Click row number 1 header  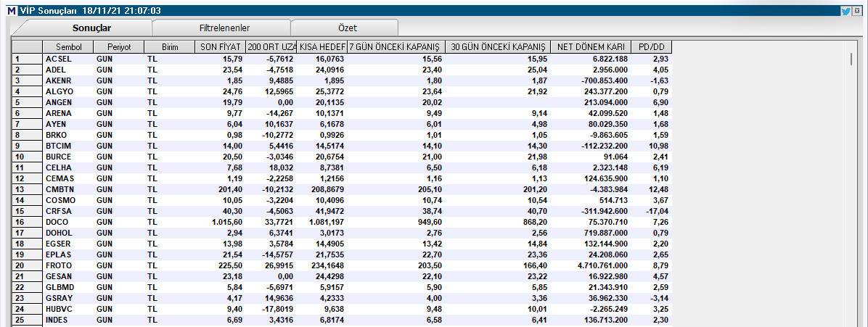pos(27,59)
